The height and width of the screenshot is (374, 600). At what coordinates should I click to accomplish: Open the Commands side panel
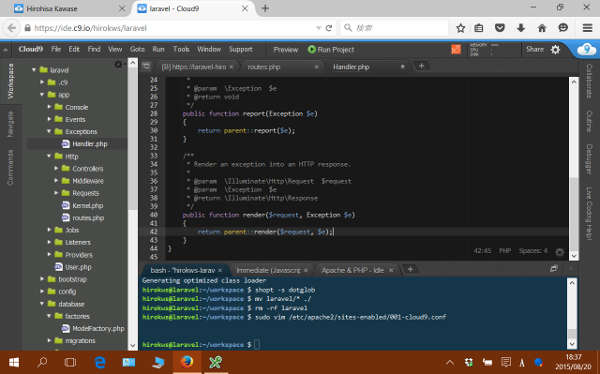click(x=10, y=167)
